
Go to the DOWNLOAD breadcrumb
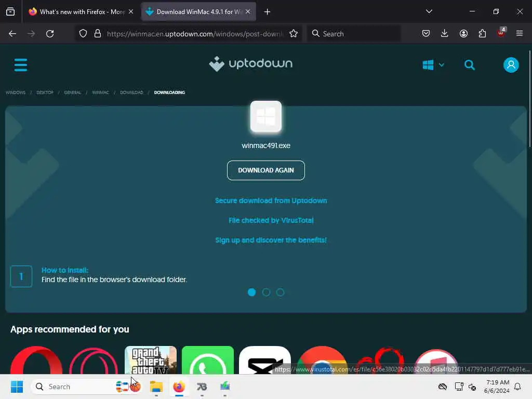click(x=131, y=92)
